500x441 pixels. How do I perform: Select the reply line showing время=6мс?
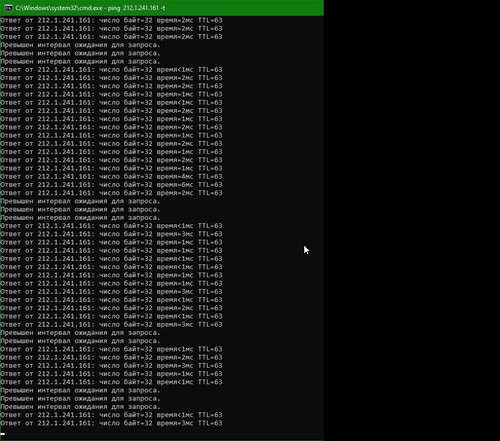[111, 185]
